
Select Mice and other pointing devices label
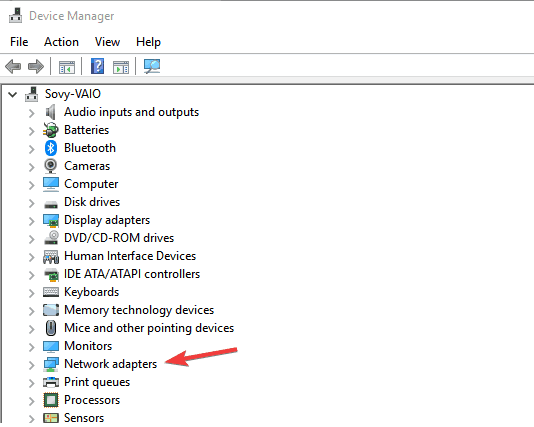click(149, 328)
